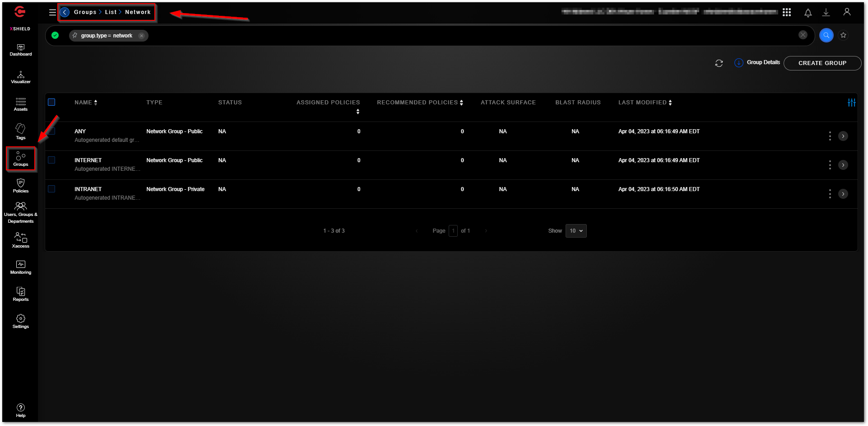Screen dimensions: 868x426
Task: Clear the search bar with X
Action: (803, 35)
